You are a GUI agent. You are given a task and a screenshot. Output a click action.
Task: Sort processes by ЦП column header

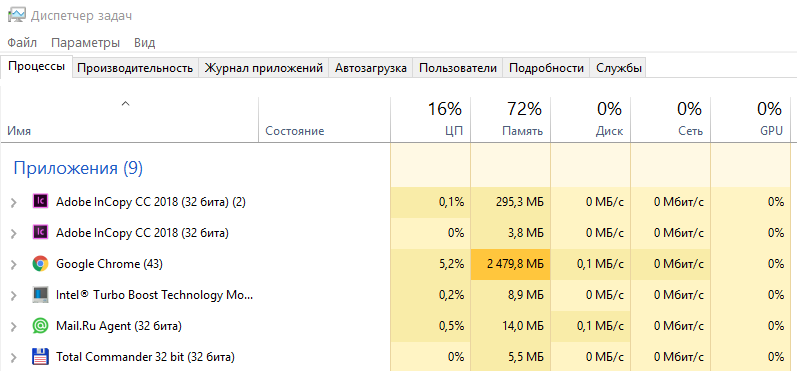point(431,119)
